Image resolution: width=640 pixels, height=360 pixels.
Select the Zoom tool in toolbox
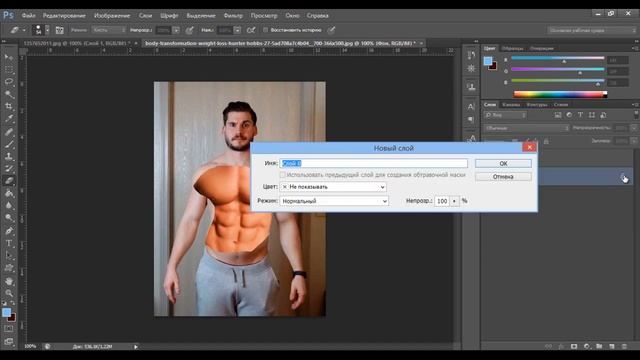[9, 293]
